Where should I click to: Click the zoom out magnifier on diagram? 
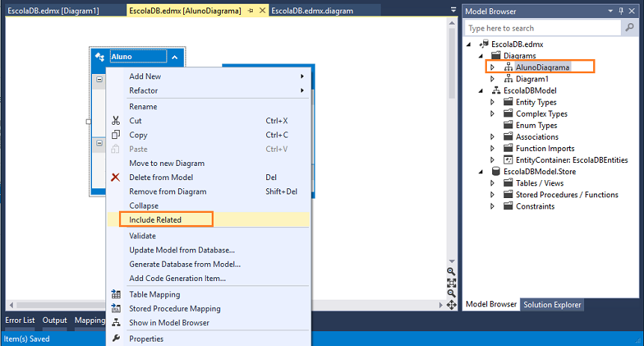[x=451, y=294]
